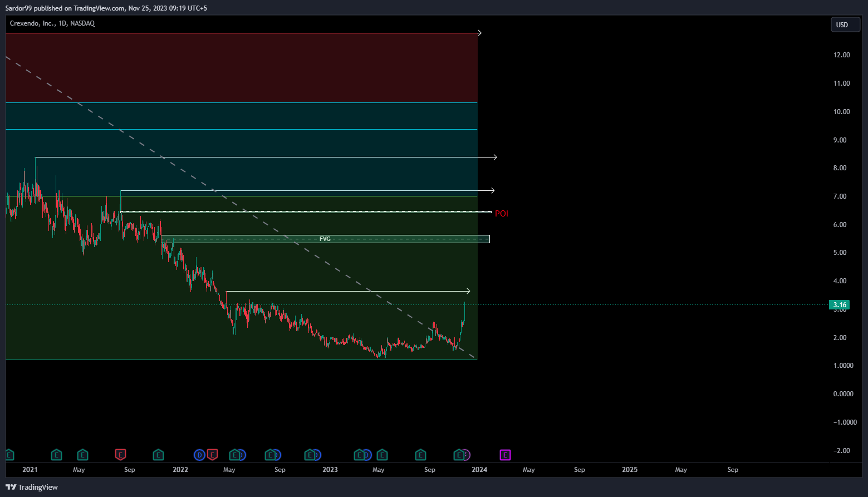Click the 2023 label on the time axis
This screenshot has width=868, height=497.
point(330,470)
